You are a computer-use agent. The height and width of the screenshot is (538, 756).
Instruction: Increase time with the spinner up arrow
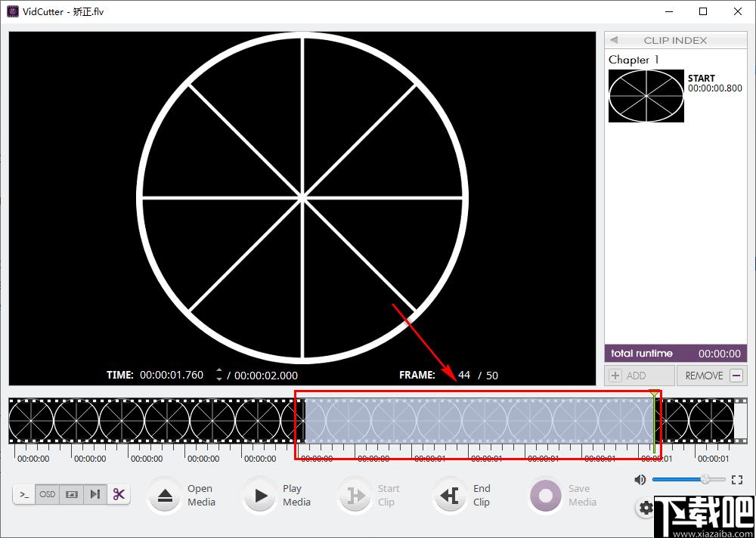219,371
